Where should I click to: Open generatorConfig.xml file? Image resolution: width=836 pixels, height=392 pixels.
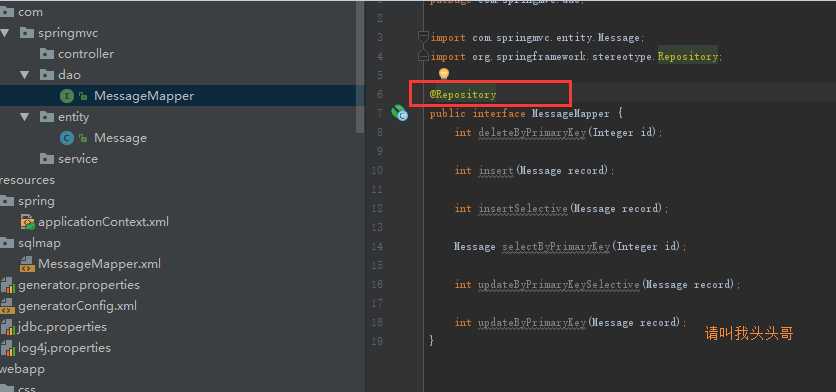[x=77, y=306]
